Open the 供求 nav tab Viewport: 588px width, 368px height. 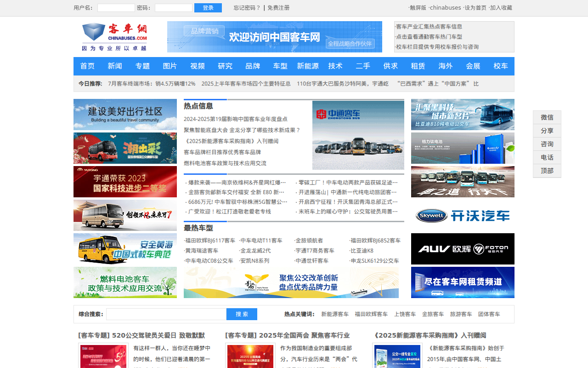coord(390,66)
